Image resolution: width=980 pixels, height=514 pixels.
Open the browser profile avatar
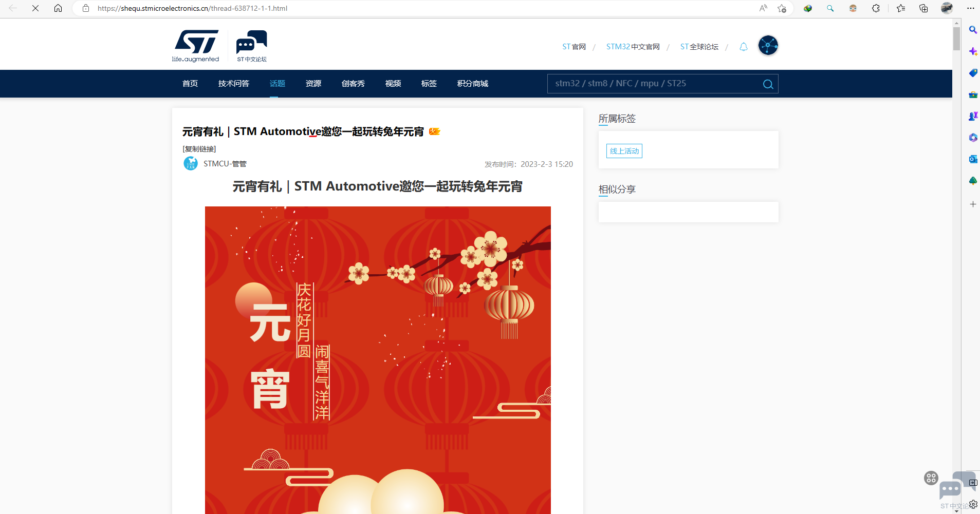(947, 8)
